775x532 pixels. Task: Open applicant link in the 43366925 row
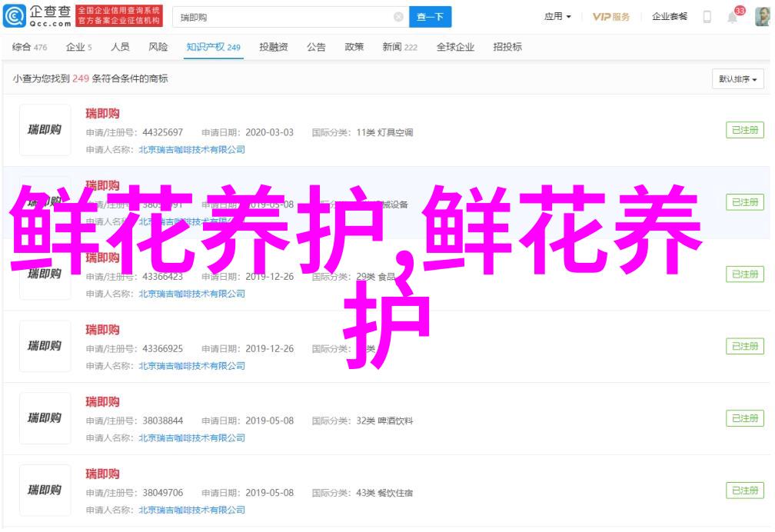[x=191, y=366]
